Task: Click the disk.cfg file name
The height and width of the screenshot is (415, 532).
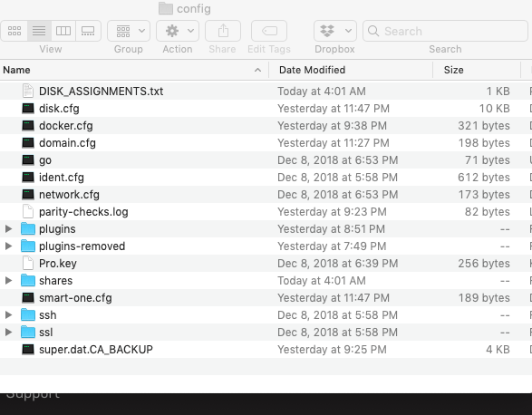Action: pos(59,109)
